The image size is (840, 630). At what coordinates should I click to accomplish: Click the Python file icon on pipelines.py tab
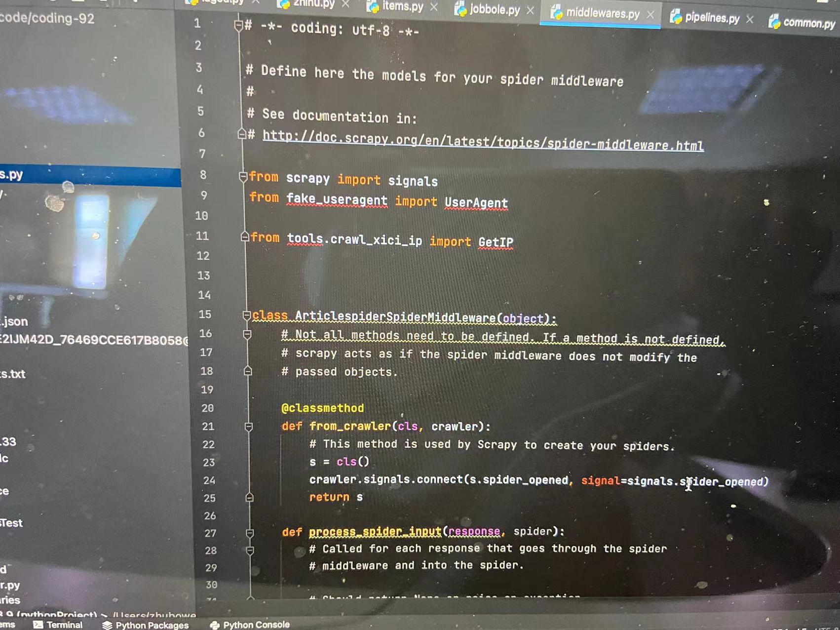click(676, 17)
